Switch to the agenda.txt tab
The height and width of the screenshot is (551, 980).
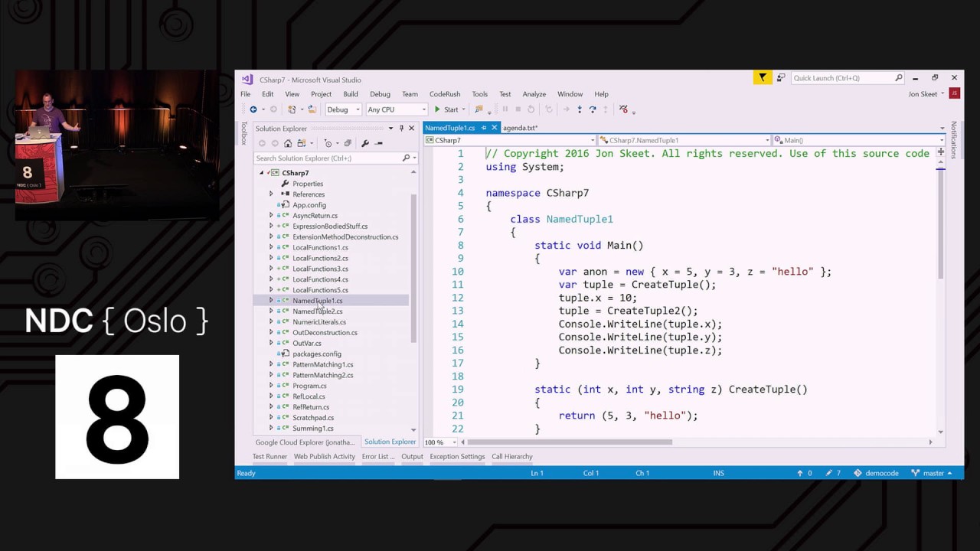521,128
